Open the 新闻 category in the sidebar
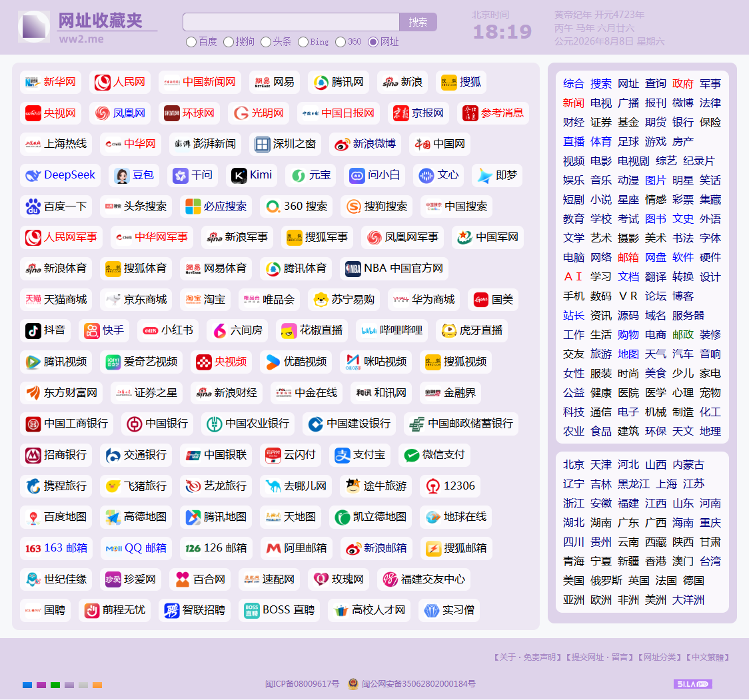Screen dimensions: 749x700 (x=573, y=103)
